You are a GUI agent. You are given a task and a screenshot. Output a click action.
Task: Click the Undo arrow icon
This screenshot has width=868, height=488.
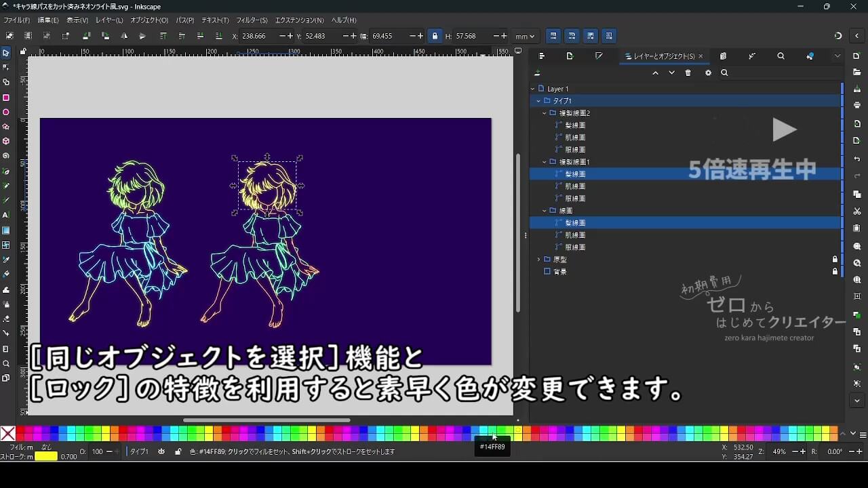click(x=857, y=159)
